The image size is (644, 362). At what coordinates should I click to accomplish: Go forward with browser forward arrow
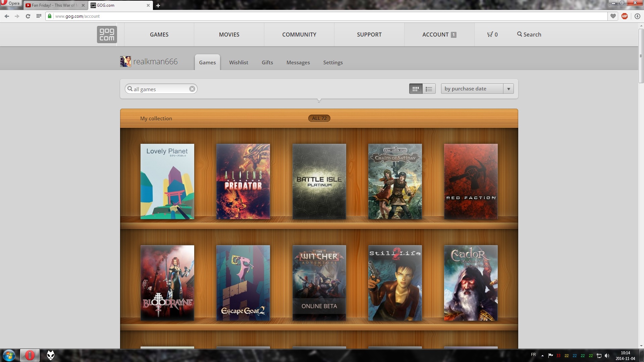pyautogui.click(x=17, y=16)
